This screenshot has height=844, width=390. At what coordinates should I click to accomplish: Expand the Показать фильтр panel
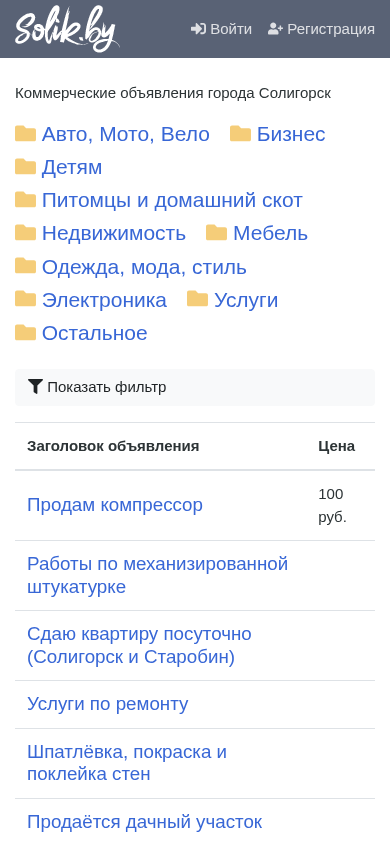[195, 387]
